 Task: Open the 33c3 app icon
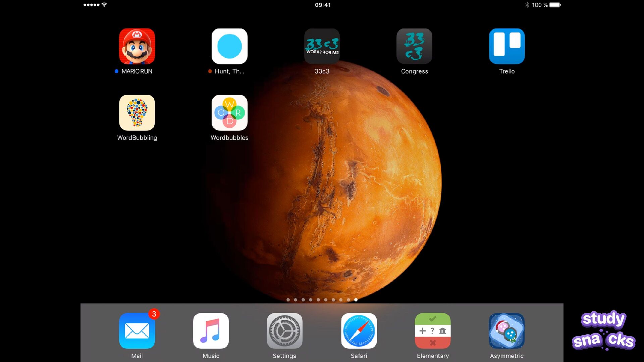click(322, 46)
